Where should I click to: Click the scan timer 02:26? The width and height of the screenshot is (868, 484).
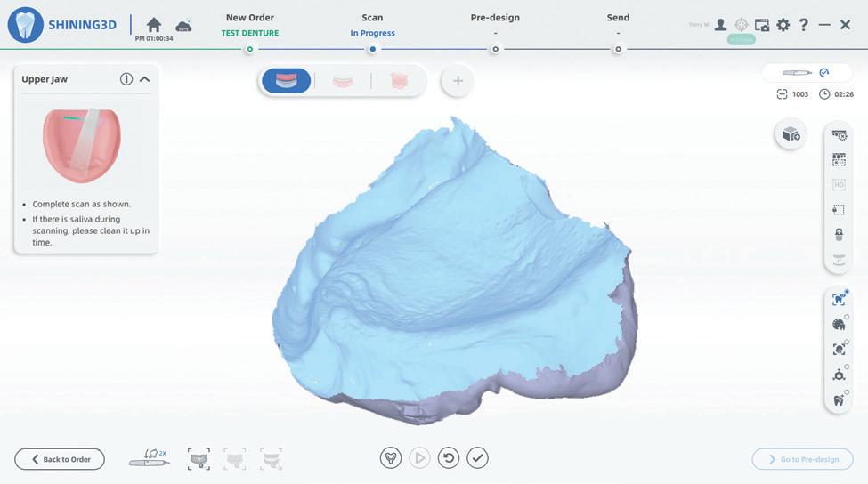tap(837, 94)
